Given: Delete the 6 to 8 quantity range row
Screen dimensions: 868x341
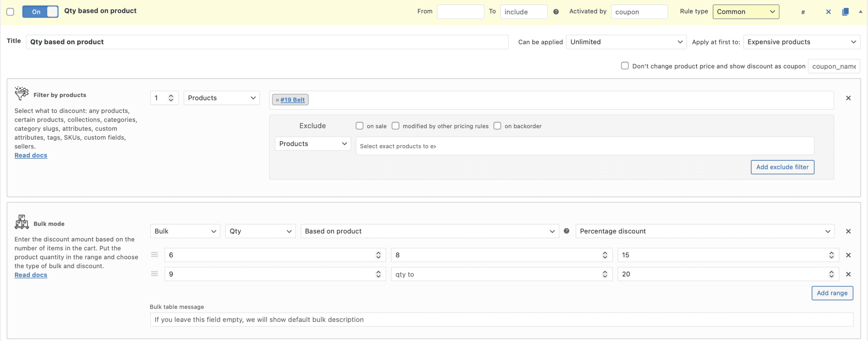Looking at the screenshot, I should (x=848, y=255).
